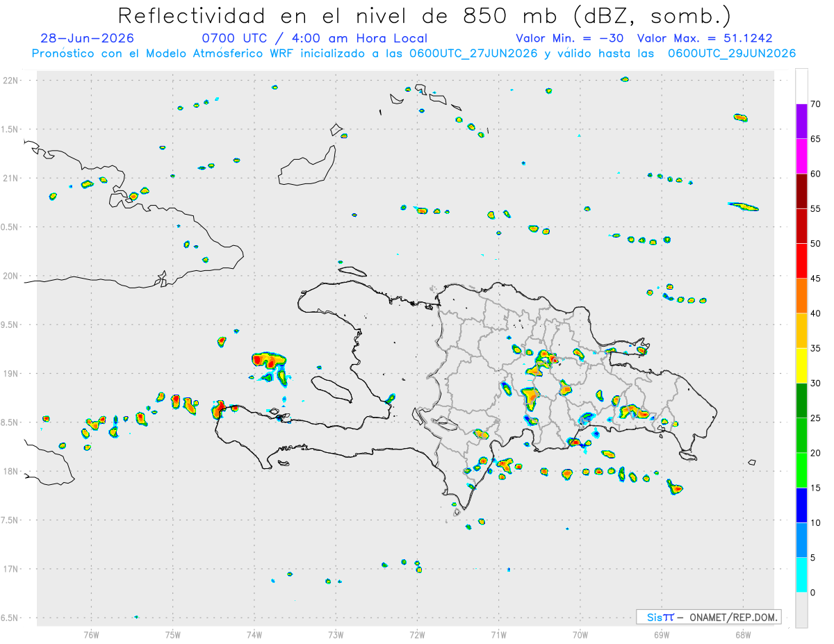Click the '73W' longitude label
This screenshot has width=834, height=644.
point(336,634)
